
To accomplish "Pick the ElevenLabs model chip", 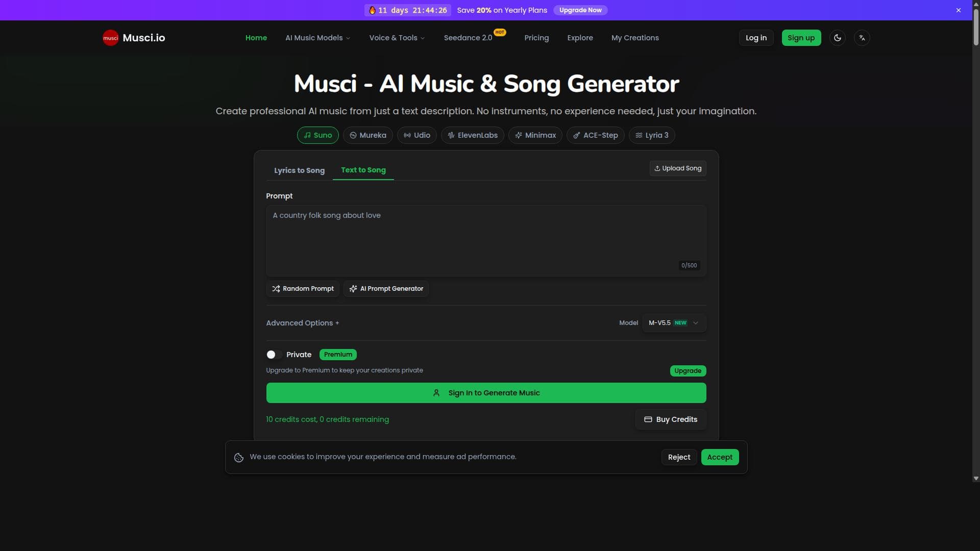I will pos(472,135).
